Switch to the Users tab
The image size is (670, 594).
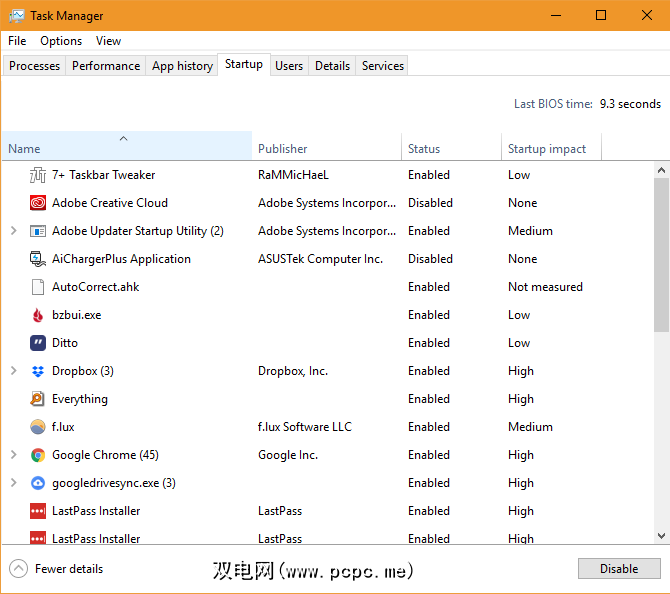pyautogui.click(x=289, y=66)
